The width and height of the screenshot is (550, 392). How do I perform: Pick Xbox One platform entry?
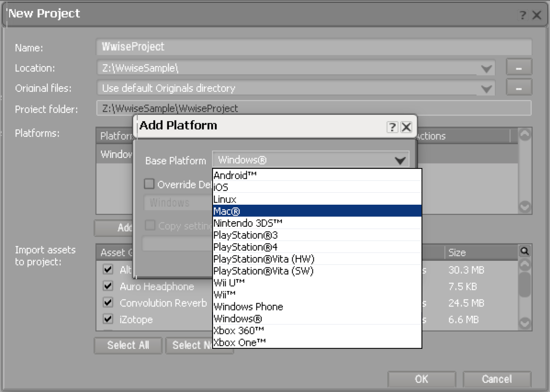[x=317, y=342]
